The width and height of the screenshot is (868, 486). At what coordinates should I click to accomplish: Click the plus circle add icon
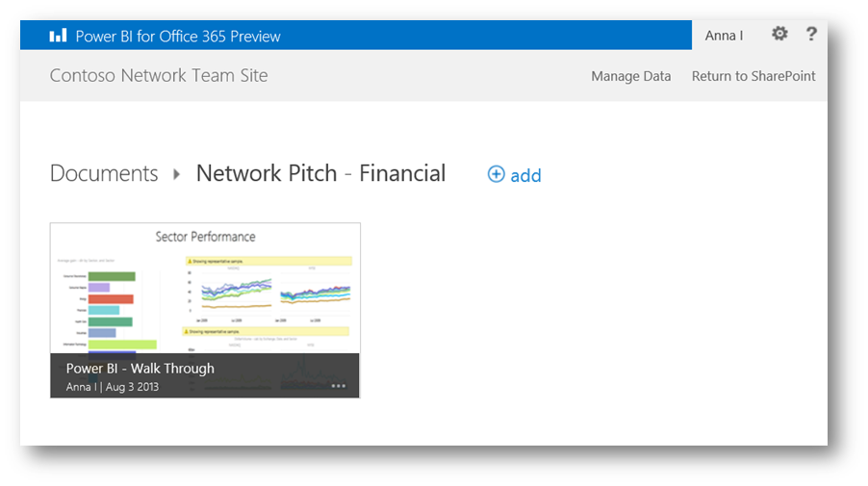(x=496, y=174)
